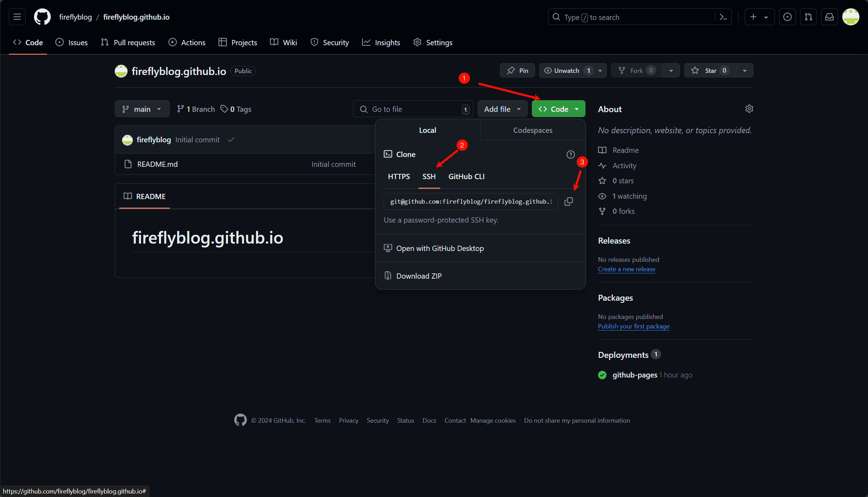Screen dimensions: 868x497
Task: Focus the Go to file search box
Action: pyautogui.click(x=413, y=109)
